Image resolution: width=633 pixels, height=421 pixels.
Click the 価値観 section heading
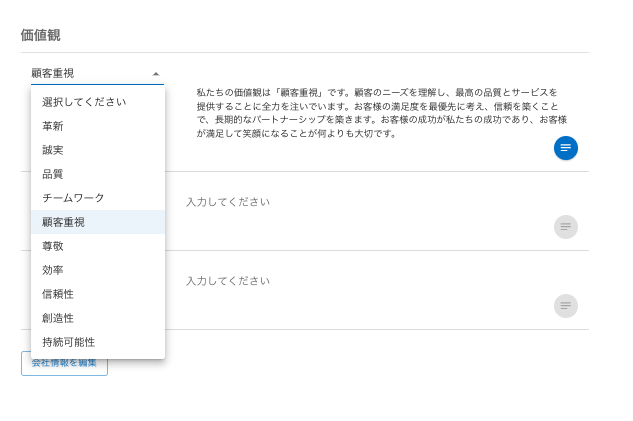coord(40,35)
